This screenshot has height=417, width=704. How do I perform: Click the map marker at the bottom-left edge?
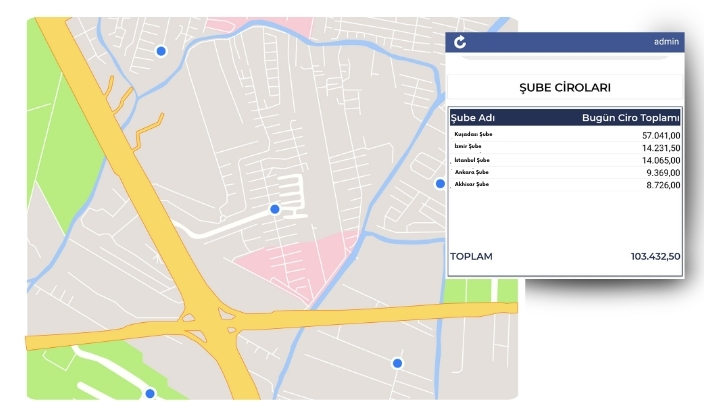(x=150, y=393)
